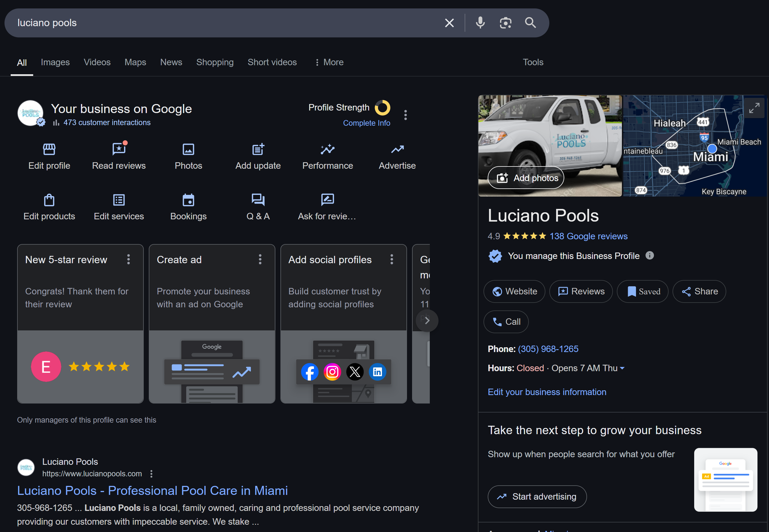Open Read reviews icon

(119, 149)
